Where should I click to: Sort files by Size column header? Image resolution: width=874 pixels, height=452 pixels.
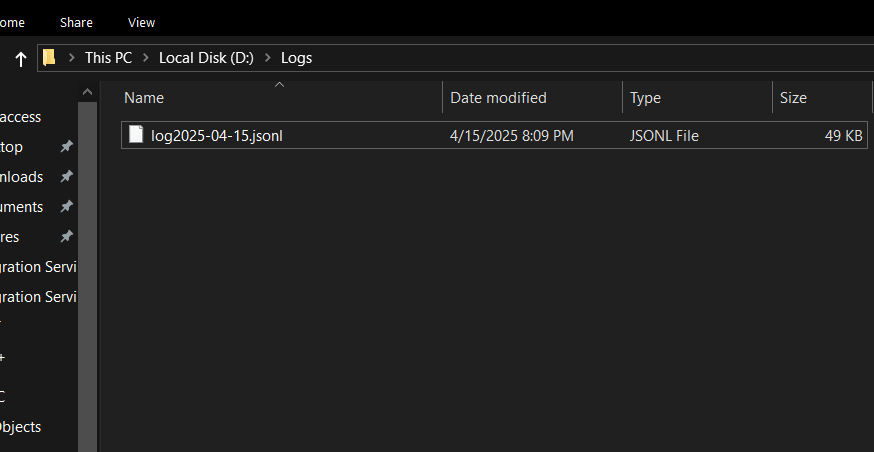pyautogui.click(x=793, y=98)
